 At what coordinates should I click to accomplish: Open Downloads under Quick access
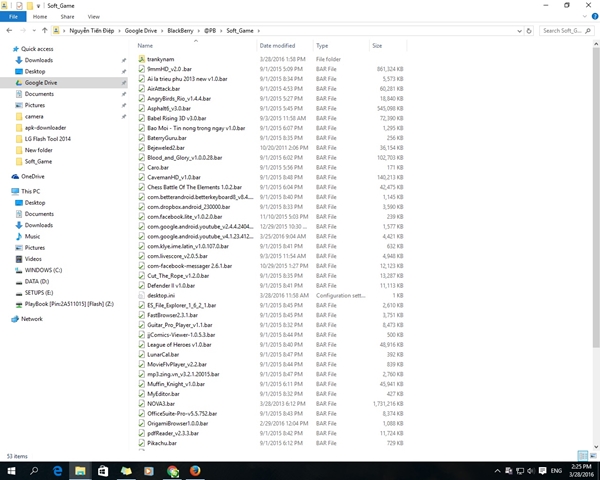tap(39, 60)
